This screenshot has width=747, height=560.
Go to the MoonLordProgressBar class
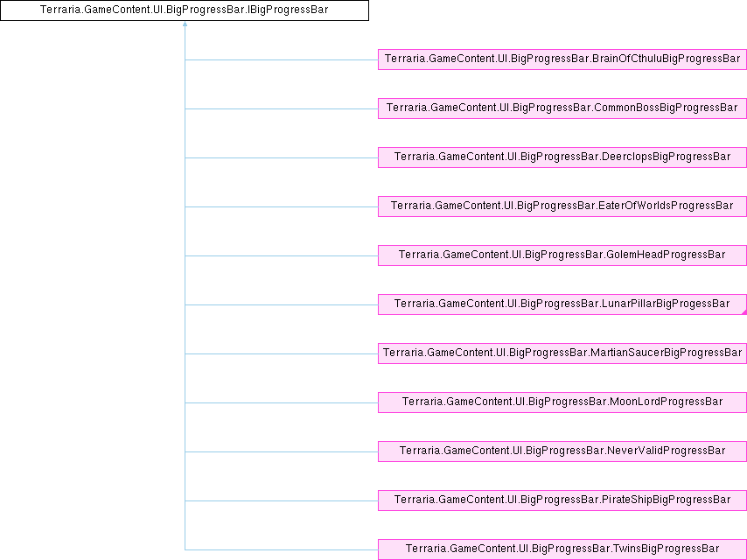point(562,402)
